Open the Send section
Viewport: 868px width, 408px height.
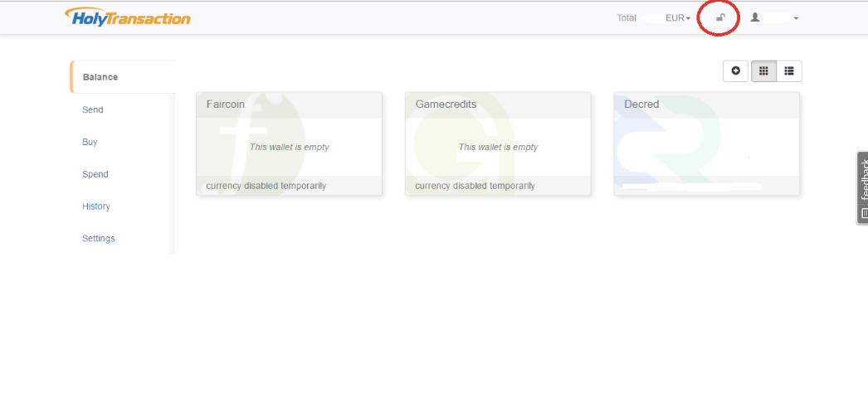point(92,109)
